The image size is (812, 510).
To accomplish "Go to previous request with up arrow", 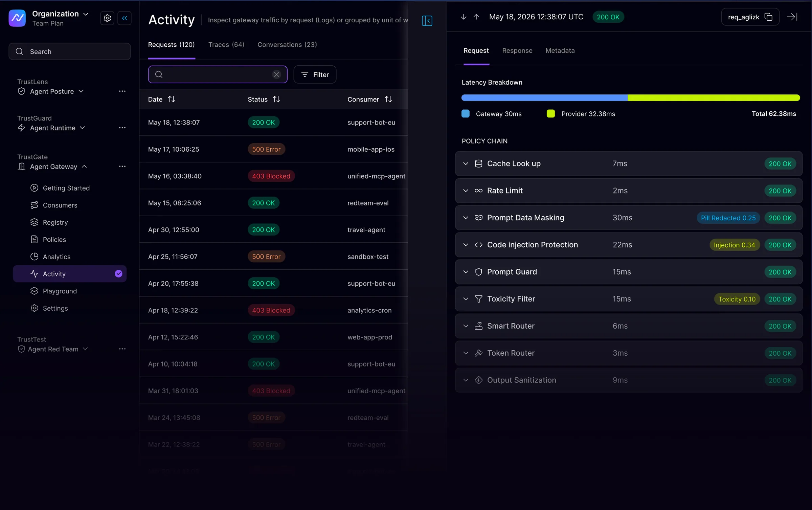I will coord(476,17).
